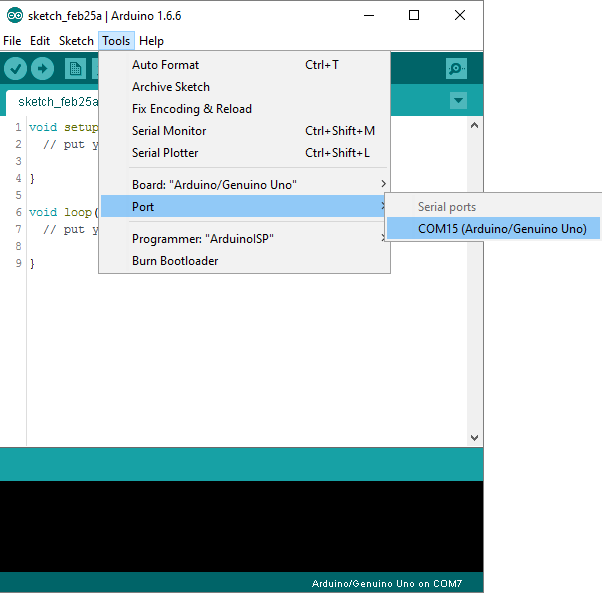This screenshot has height=594, width=604.
Task: Click editor scrollbar up arrow
Action: [x=475, y=125]
